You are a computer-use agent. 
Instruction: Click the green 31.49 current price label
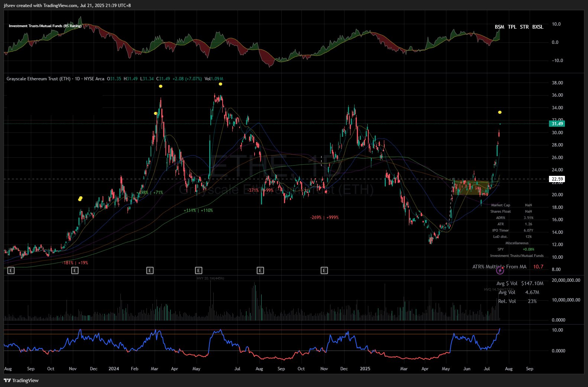[x=557, y=124]
